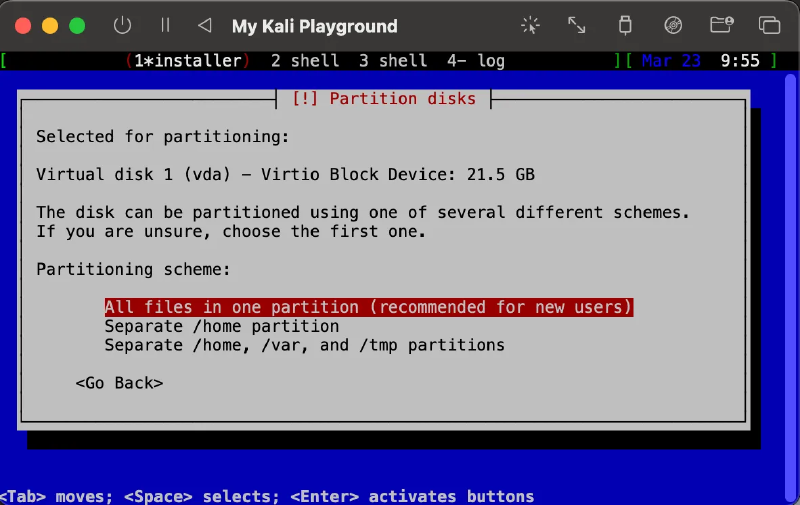Screen dimensions: 800x505
Task: Open the USB devices icon
Action: point(625,26)
